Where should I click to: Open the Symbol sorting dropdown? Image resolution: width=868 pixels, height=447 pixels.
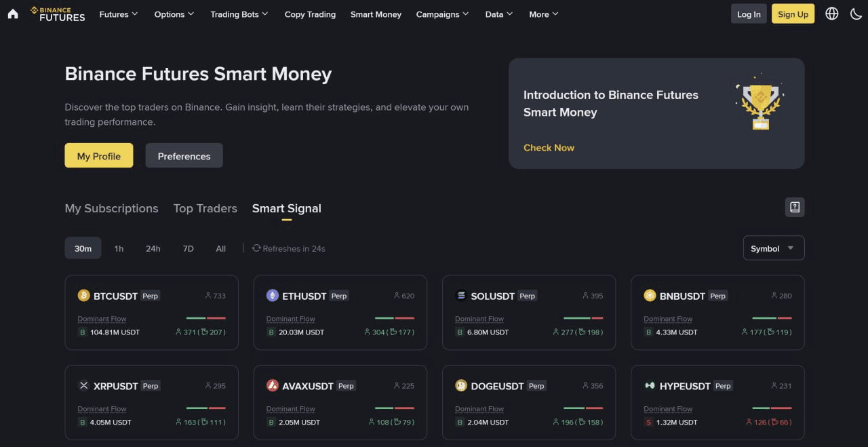(773, 248)
